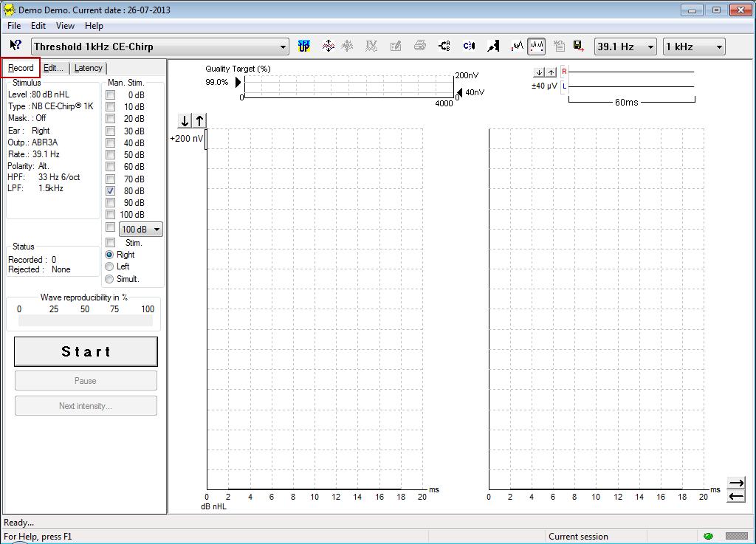The height and width of the screenshot is (544, 756).
Task: Open the 39.1 Hz rate dropdown
Action: (625, 47)
